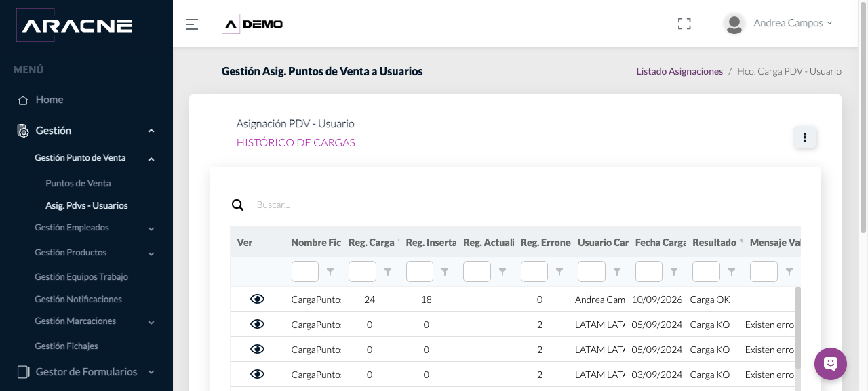Sort by the Resultado column header
The image size is (868, 391).
coord(714,242)
